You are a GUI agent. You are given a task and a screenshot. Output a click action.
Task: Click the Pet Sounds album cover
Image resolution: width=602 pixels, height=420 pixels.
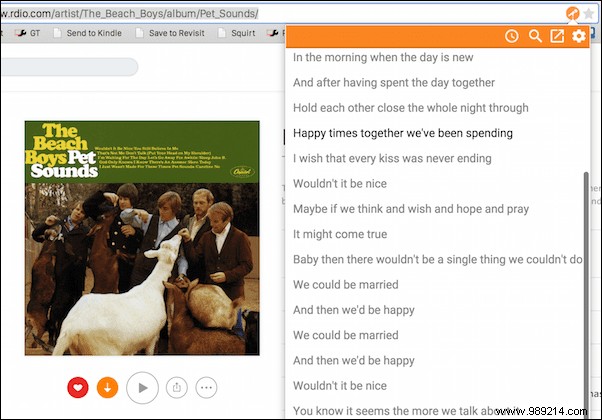click(x=142, y=238)
